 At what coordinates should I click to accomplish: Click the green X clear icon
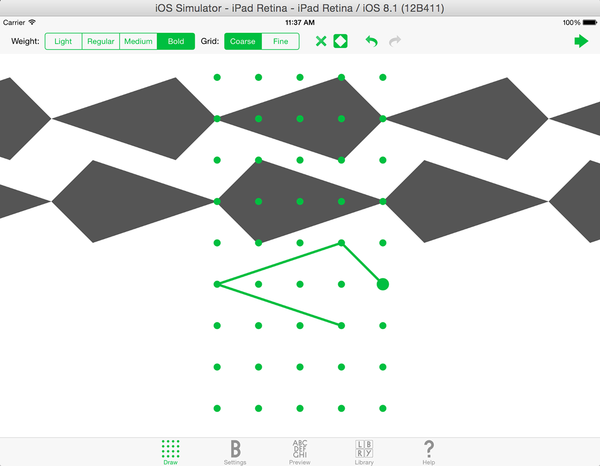coord(321,41)
